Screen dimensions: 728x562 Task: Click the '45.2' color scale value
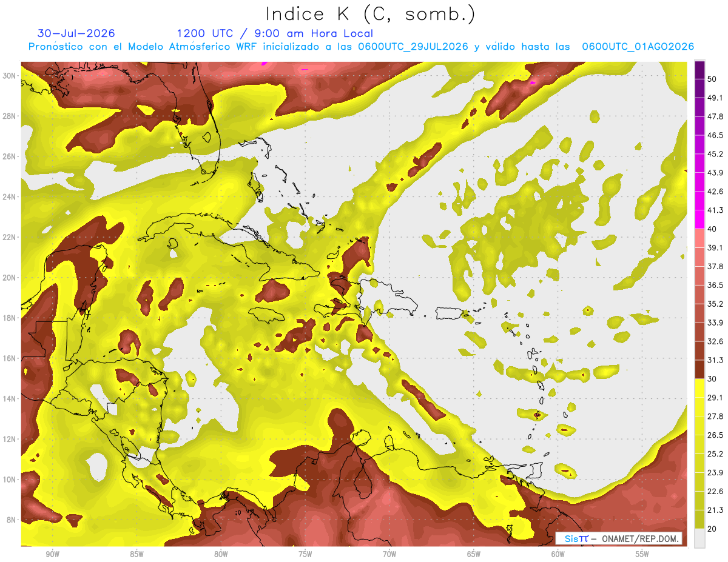[x=715, y=154]
